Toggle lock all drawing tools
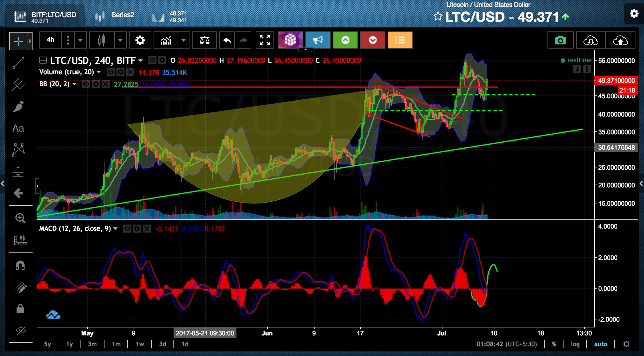This screenshot has width=644, height=356. pos(20,309)
